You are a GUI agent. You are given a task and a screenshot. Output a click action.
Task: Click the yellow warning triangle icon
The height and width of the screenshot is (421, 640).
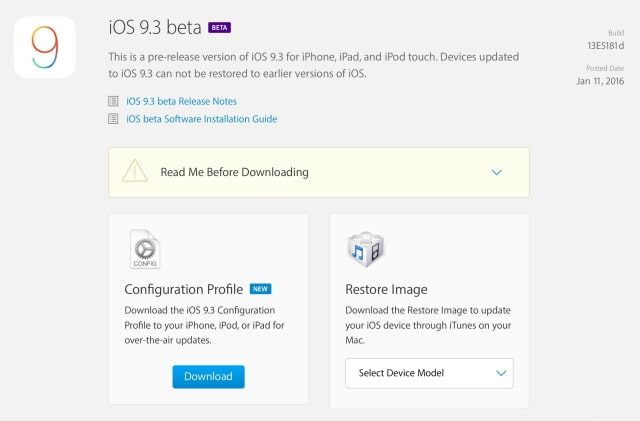tap(135, 172)
